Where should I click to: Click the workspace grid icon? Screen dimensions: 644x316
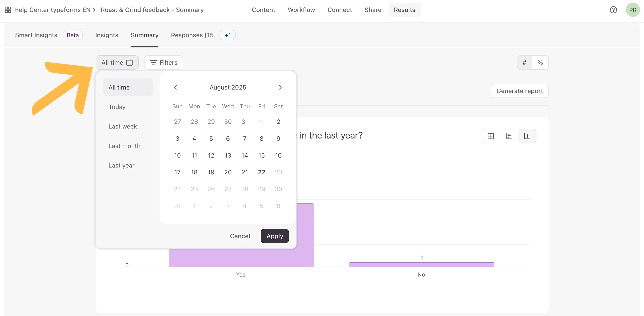(8, 10)
